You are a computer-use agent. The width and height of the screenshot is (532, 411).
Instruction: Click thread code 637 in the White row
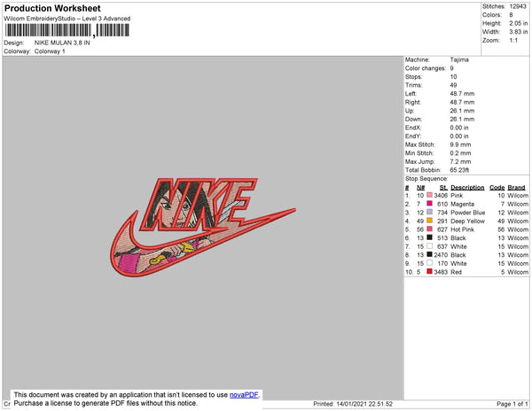point(442,246)
